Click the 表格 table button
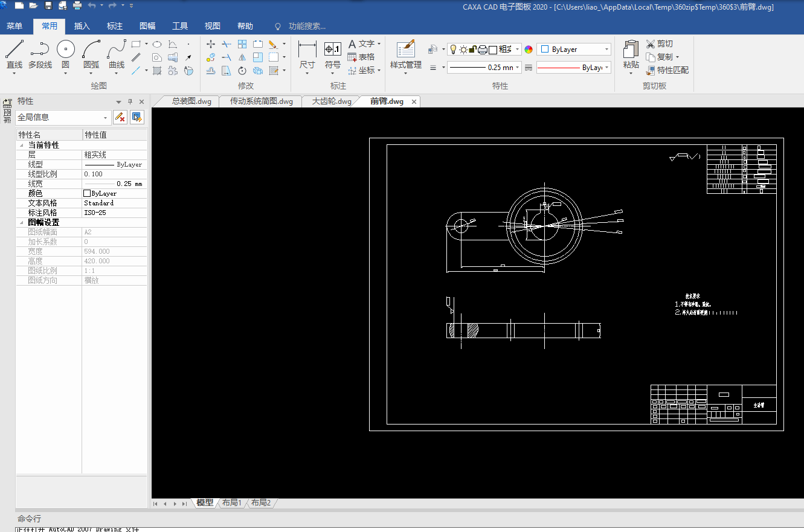 (x=361, y=57)
